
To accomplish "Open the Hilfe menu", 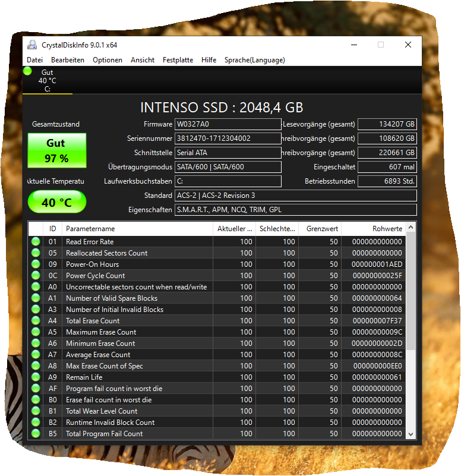I will tap(209, 60).
